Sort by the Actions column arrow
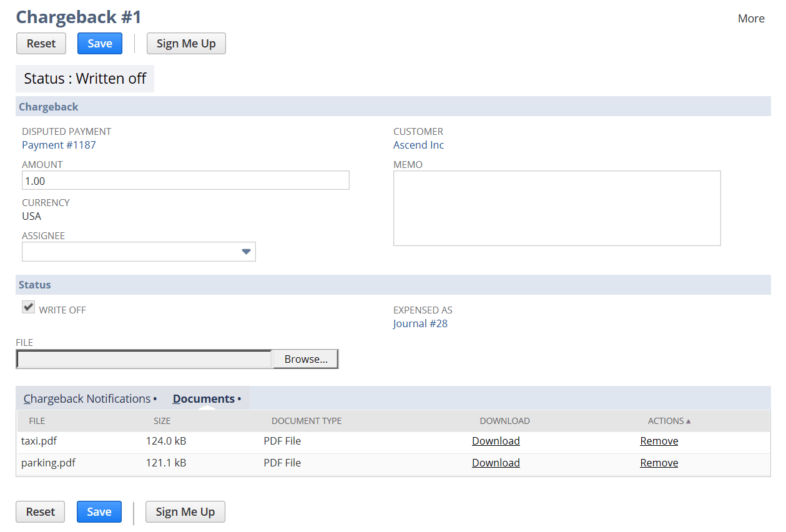 tap(688, 421)
